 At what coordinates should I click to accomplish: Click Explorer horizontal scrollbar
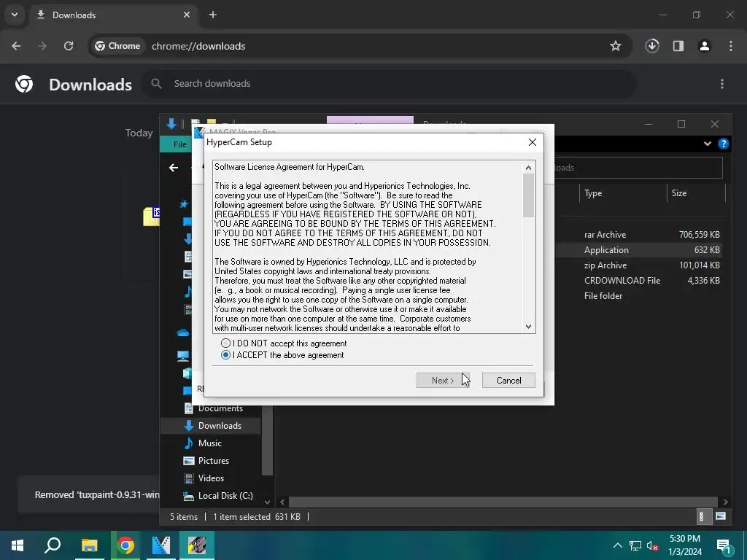(x=503, y=502)
